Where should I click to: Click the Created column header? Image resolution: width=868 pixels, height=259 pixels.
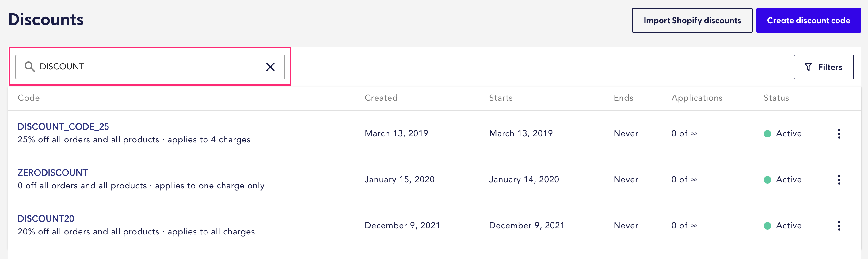[x=381, y=98]
